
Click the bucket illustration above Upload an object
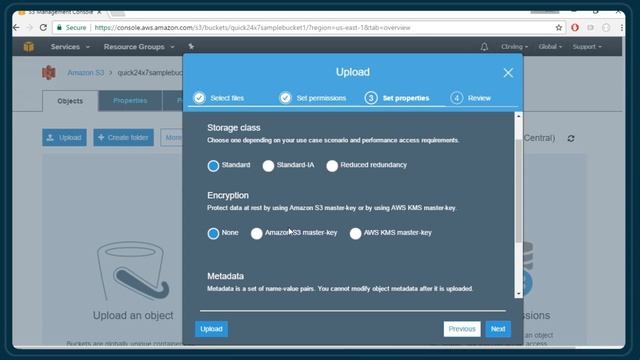point(133,271)
